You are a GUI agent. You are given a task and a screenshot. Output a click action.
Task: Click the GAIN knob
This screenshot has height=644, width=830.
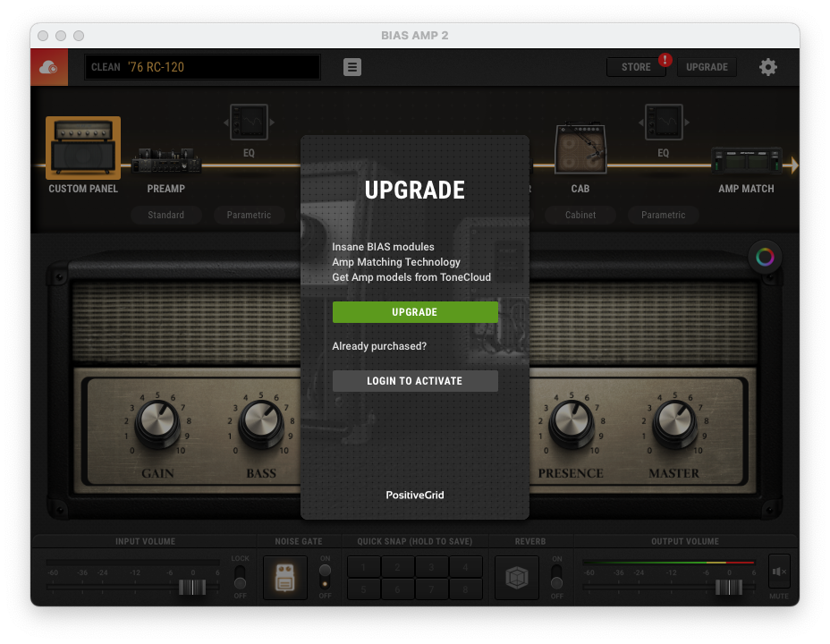[157, 422]
